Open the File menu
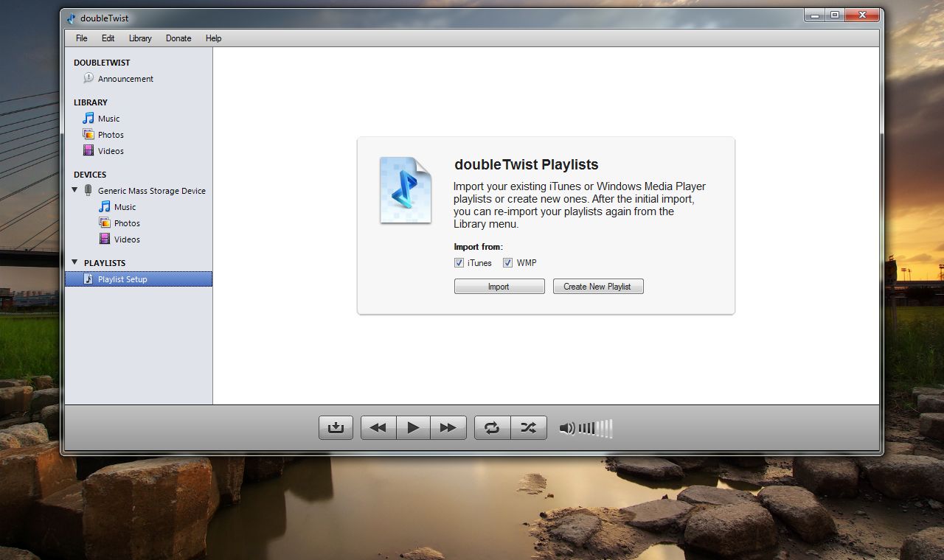Screen dimensions: 944x560 click(81, 38)
